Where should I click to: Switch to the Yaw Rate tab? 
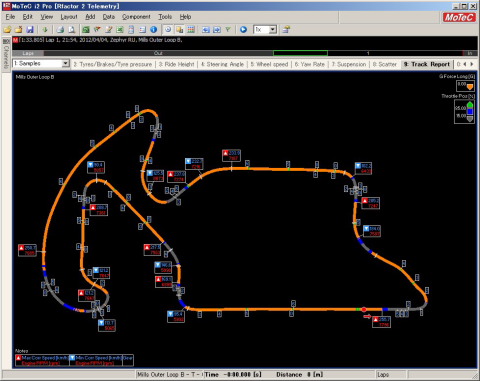[x=309, y=64]
